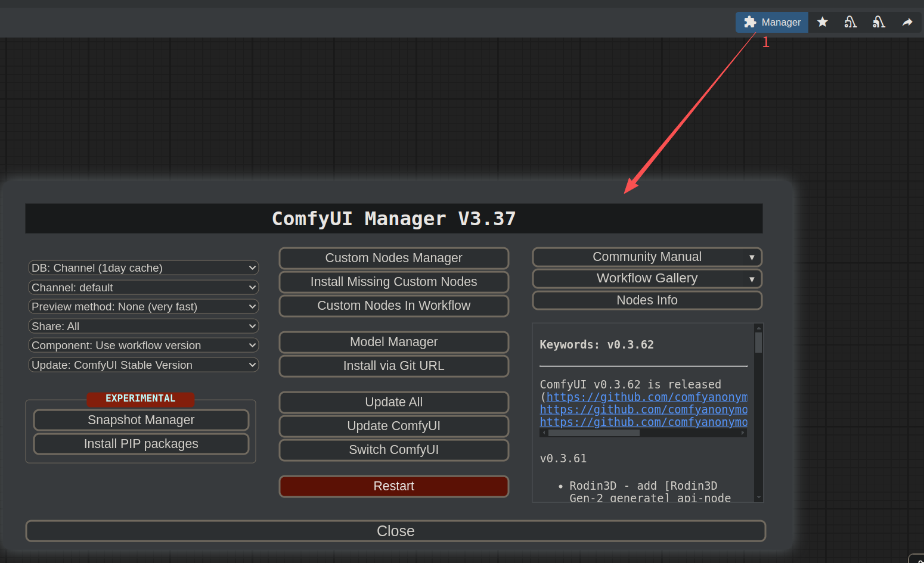924x563 pixels.
Task: Click the horizontal scrollbar left arrow
Action: click(544, 433)
